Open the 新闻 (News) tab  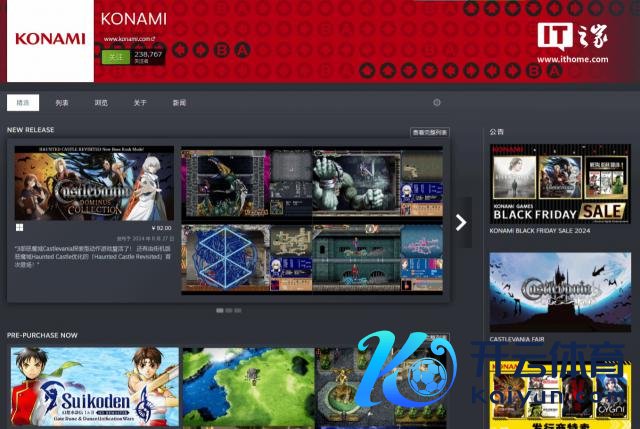click(x=179, y=102)
